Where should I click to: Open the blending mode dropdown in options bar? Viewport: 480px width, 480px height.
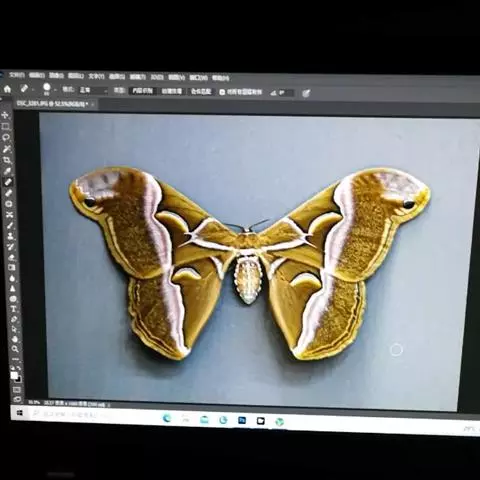93,90
